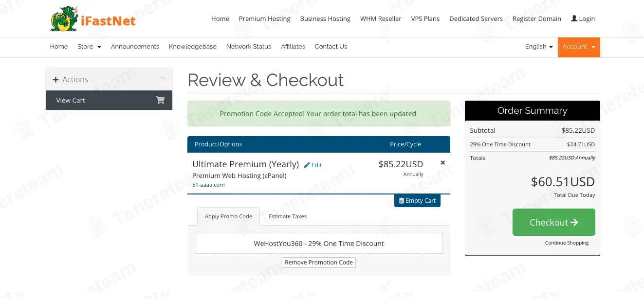Click the Promotion Code Accepted message

click(319, 114)
